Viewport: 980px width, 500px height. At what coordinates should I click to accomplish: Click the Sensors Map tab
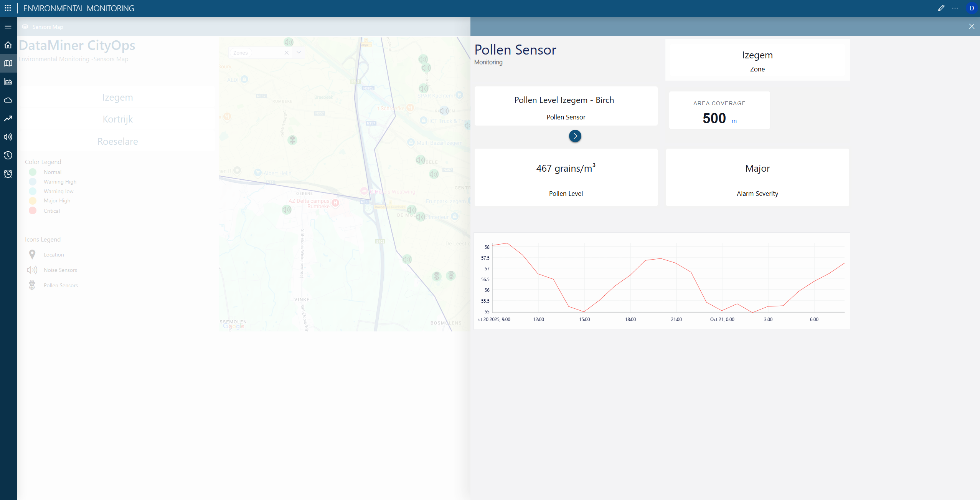pos(48,27)
